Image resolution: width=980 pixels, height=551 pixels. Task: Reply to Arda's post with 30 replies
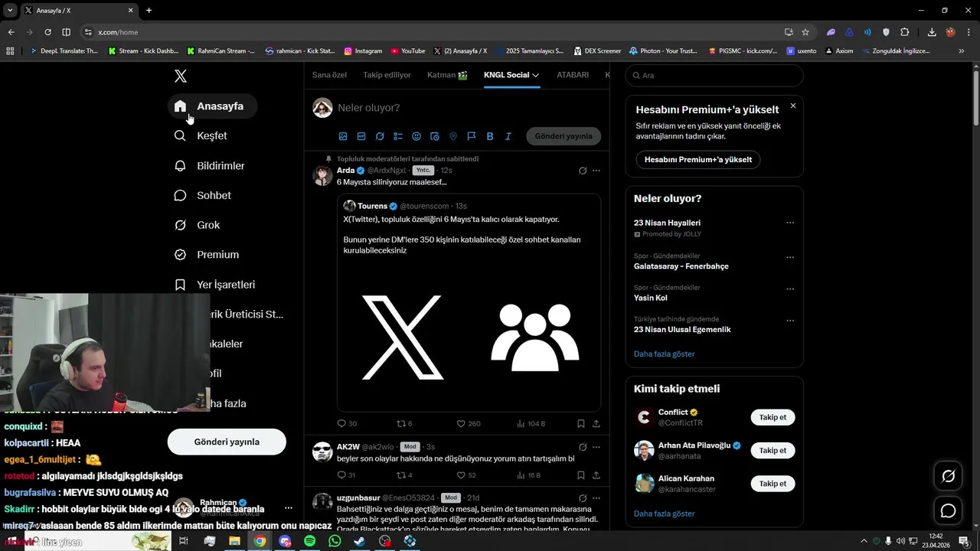coord(347,423)
